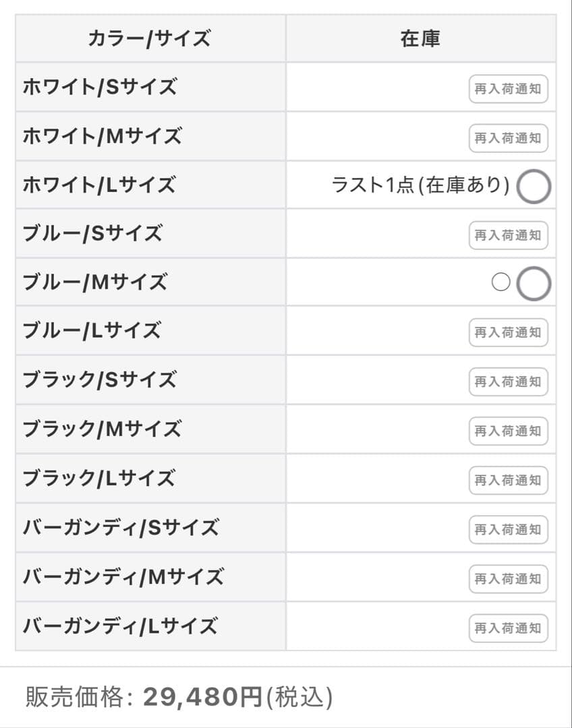Click 再入荷通知 for バーガンディ/Mサイズ
This screenshot has height=728, width=572.
point(508,578)
